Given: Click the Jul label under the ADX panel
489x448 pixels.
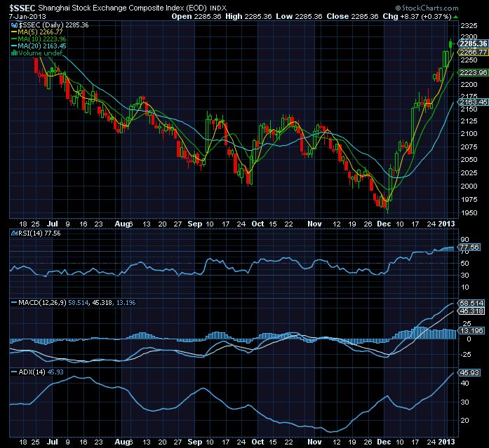Looking at the screenshot, I should [53, 442].
